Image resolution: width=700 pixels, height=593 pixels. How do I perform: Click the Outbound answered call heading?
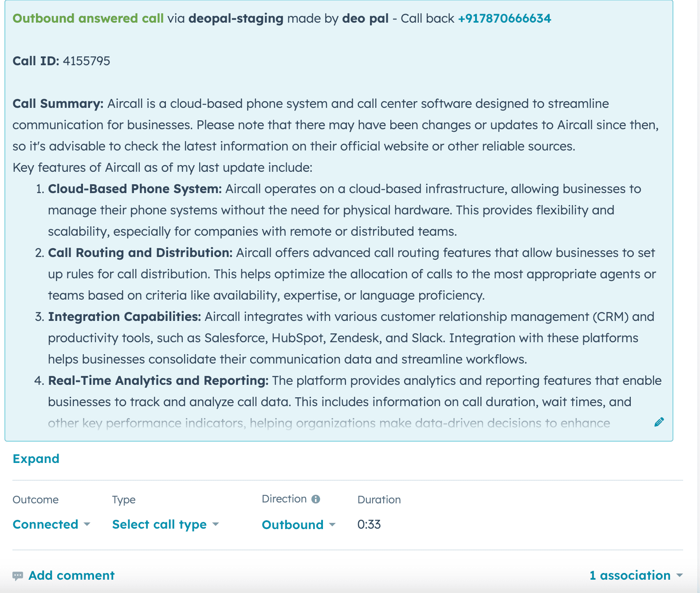tap(88, 18)
